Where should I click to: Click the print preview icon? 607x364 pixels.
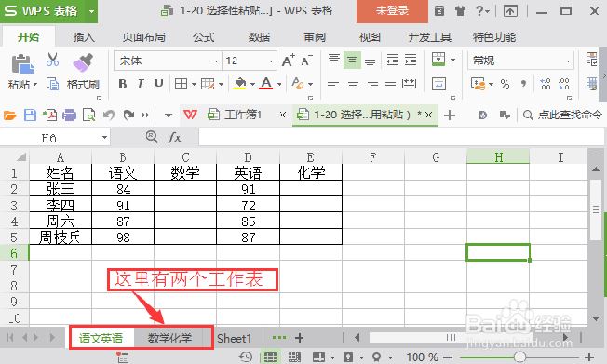pos(89,115)
